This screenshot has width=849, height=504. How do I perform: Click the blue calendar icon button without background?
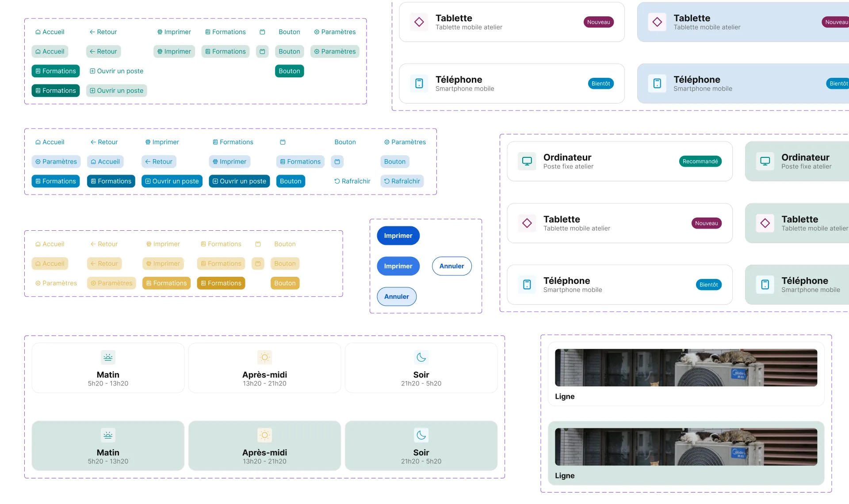coord(283,142)
